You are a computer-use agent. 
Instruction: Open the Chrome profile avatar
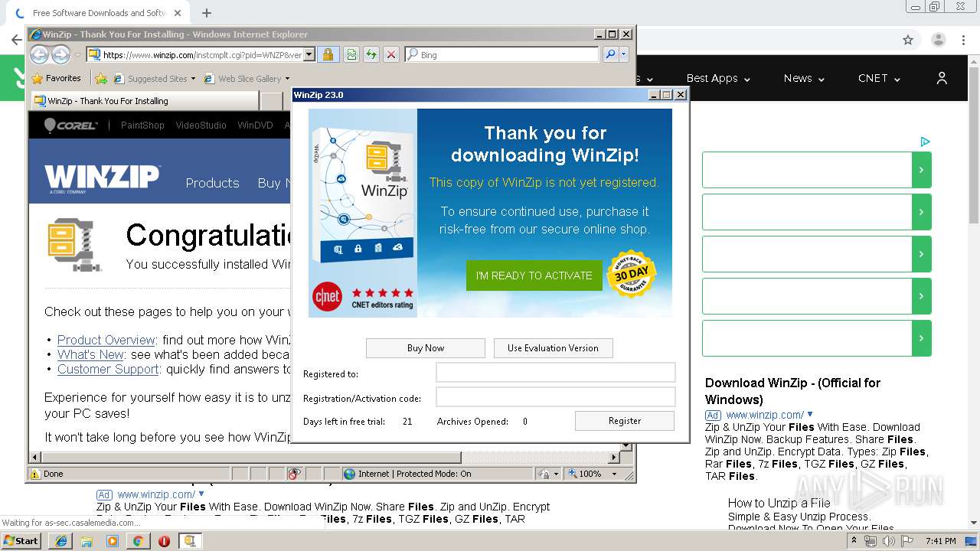click(x=938, y=41)
